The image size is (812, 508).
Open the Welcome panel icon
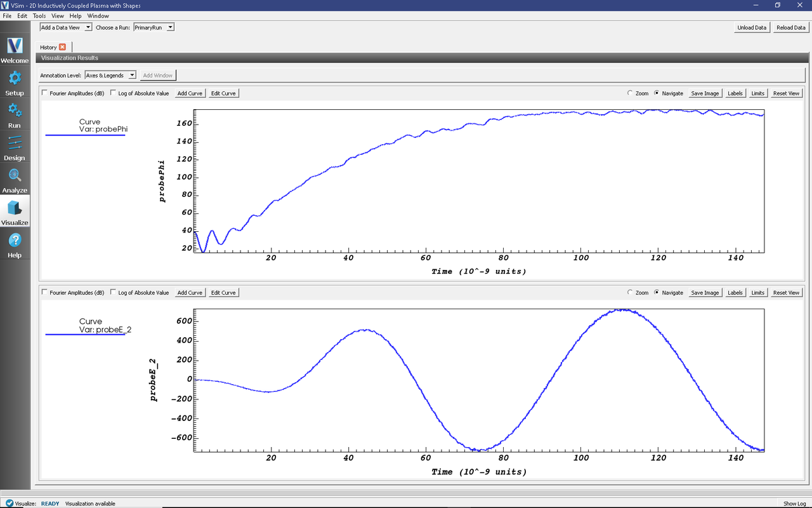tap(15, 46)
